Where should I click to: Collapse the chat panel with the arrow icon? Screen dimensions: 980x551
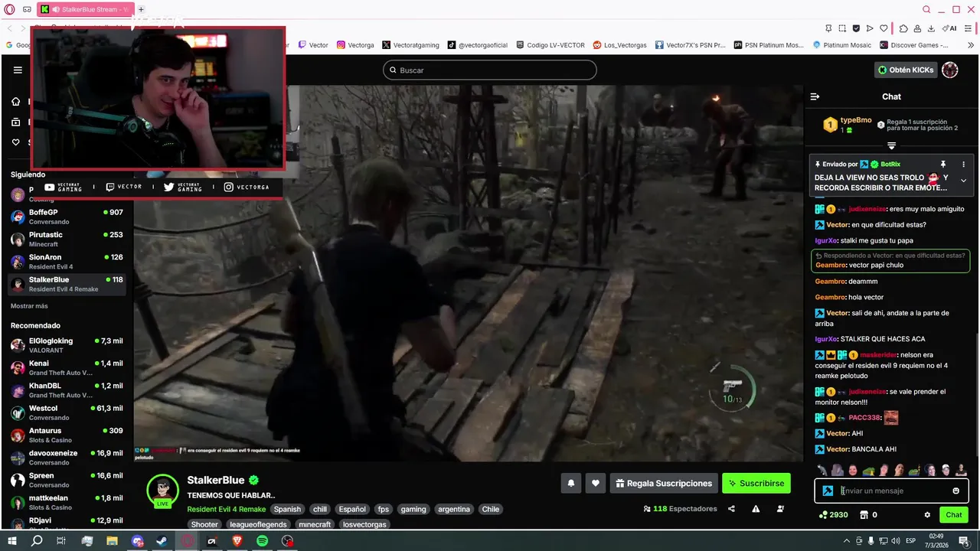point(815,96)
